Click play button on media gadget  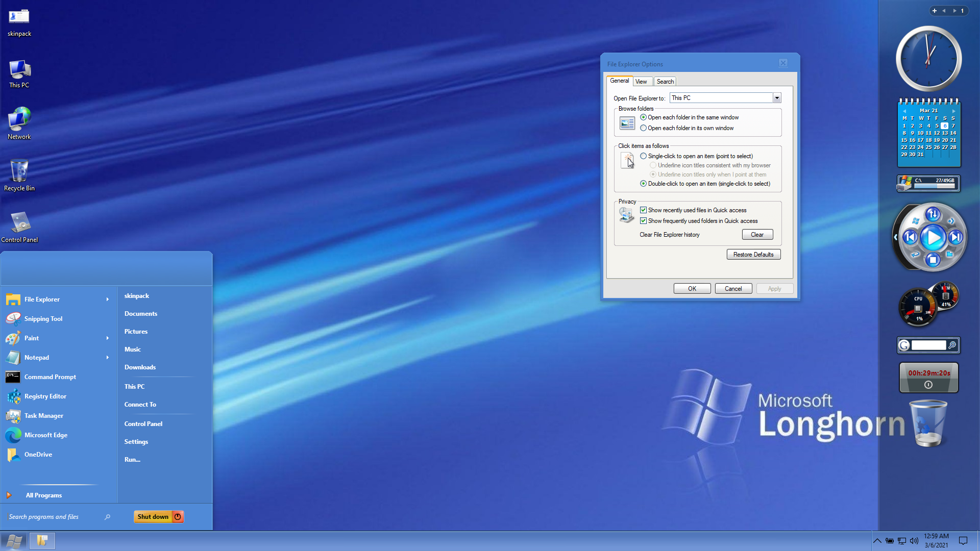point(933,238)
